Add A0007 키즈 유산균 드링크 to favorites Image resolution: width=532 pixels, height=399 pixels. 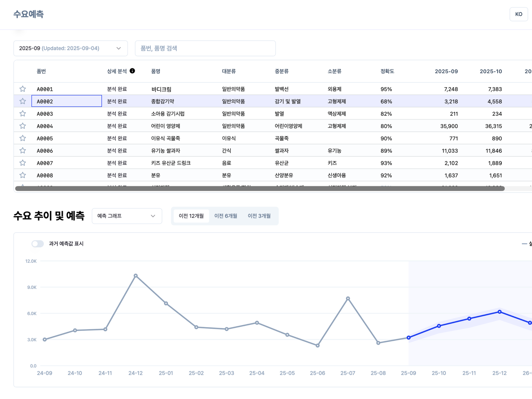23,163
